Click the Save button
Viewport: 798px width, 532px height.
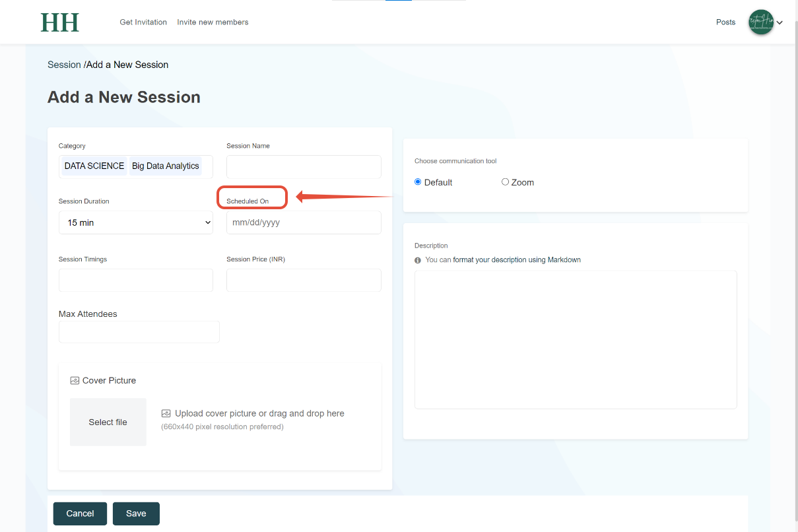(x=136, y=514)
